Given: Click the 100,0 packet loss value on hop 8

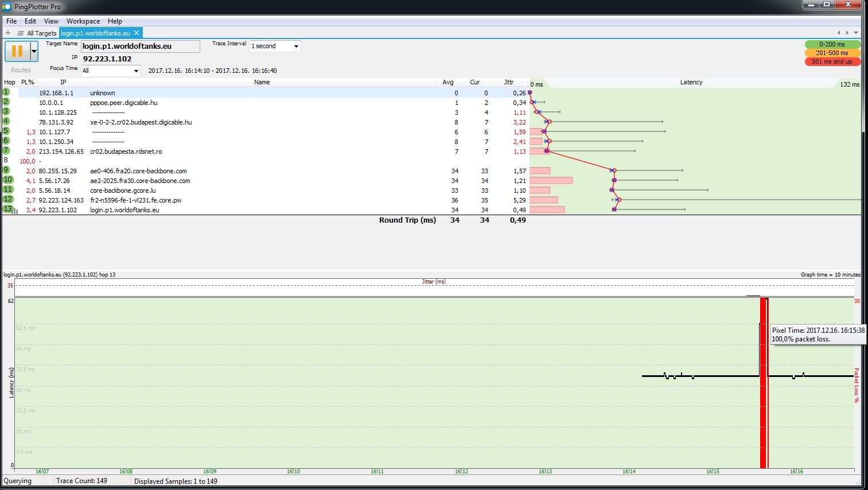Looking at the screenshot, I should pyautogui.click(x=28, y=161).
